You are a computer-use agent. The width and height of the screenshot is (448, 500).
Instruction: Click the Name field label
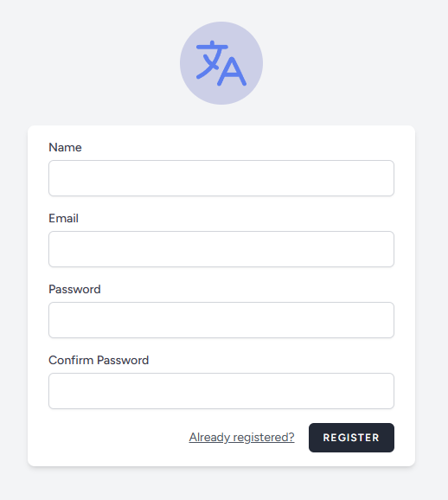[x=65, y=147]
